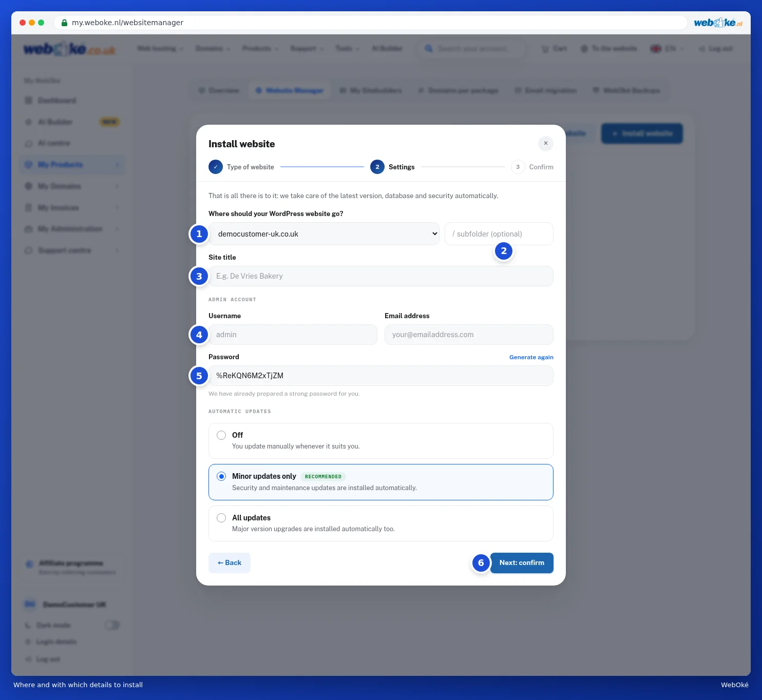Select the All updates radio
The width and height of the screenshot is (762, 700).
coord(221,518)
